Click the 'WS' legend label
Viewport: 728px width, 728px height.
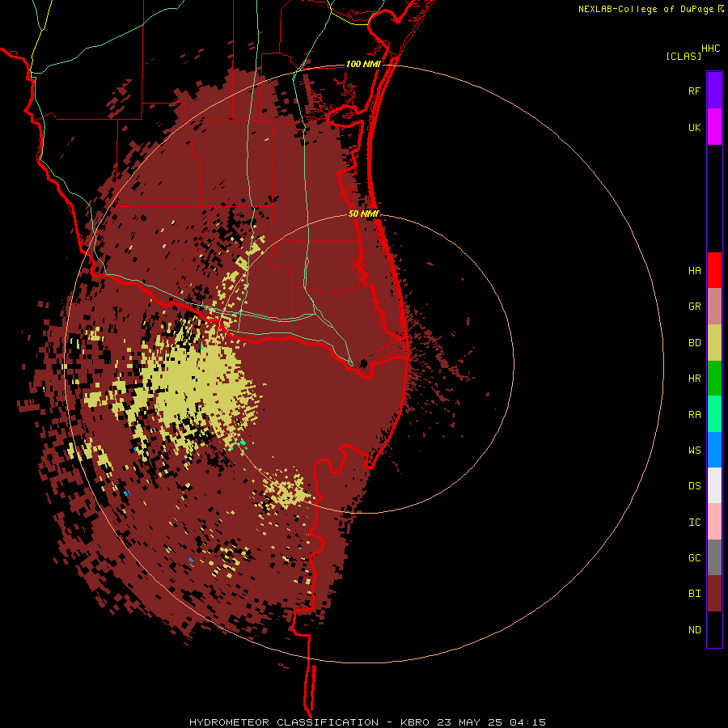click(x=694, y=451)
